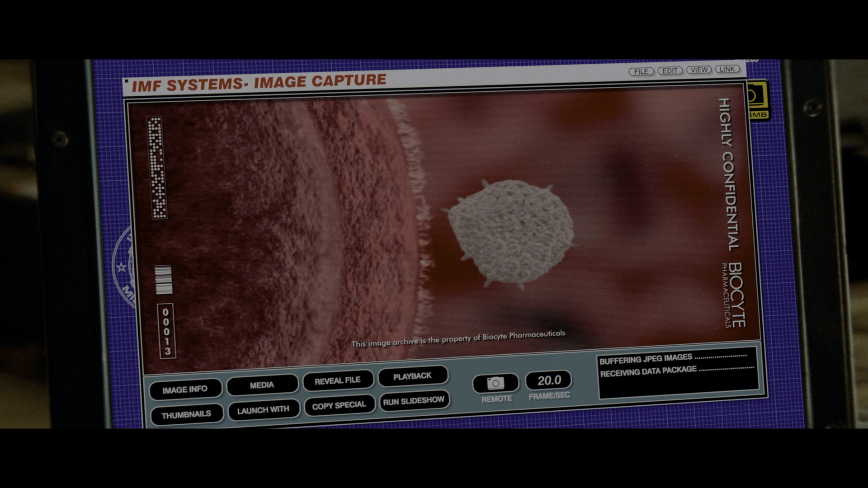Open the FILE menu
This screenshot has width=868, height=488.
click(641, 71)
